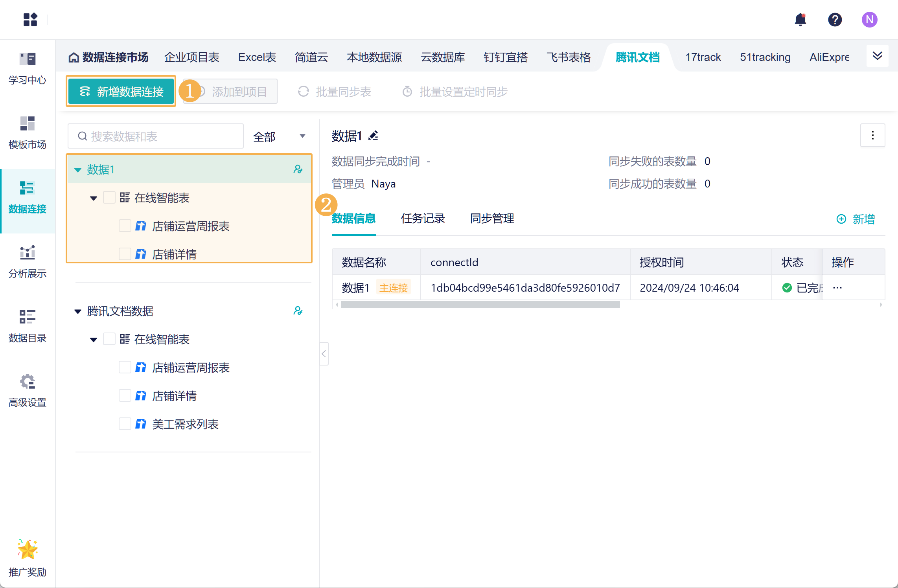Switch to the 任务记录 tab
898x588 pixels.
(x=423, y=219)
